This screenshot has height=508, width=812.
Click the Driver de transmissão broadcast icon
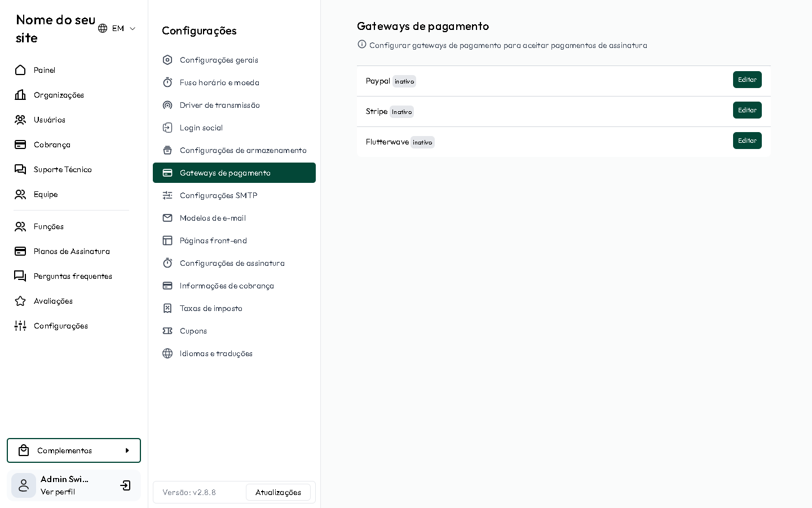point(167,105)
